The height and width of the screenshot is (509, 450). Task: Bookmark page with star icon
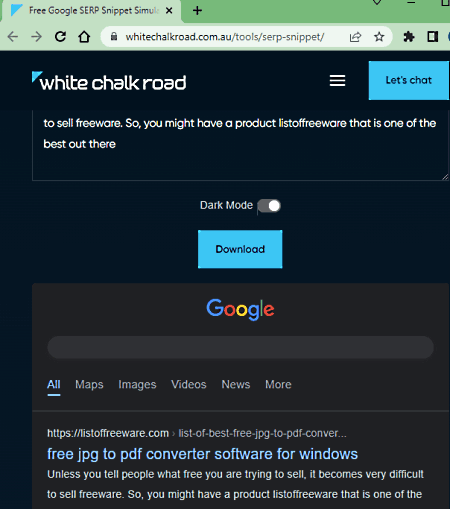(379, 37)
